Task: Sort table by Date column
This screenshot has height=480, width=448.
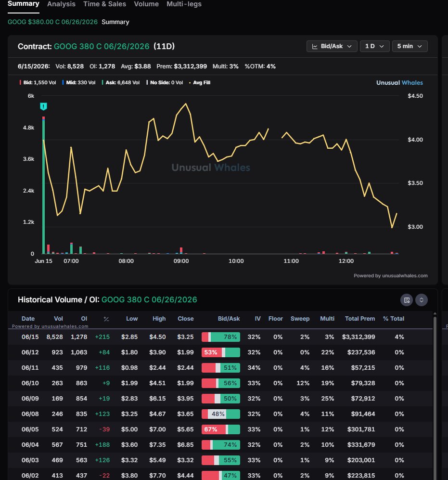Action: (x=28, y=319)
